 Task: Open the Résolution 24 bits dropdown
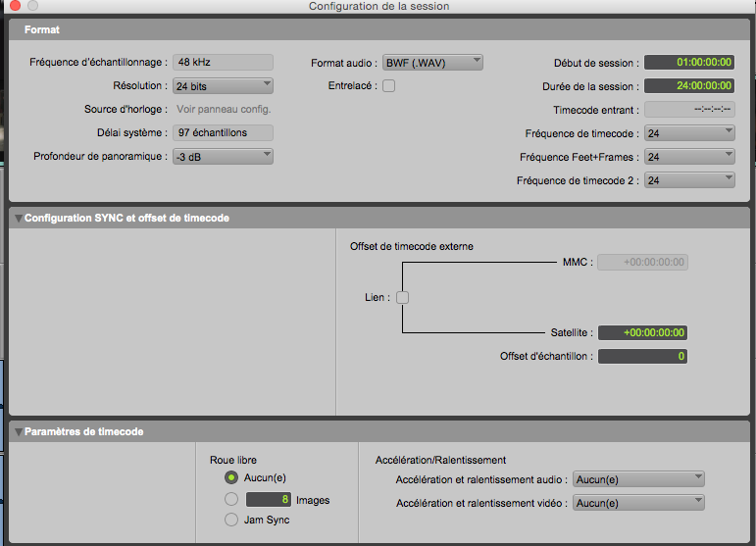tap(223, 86)
